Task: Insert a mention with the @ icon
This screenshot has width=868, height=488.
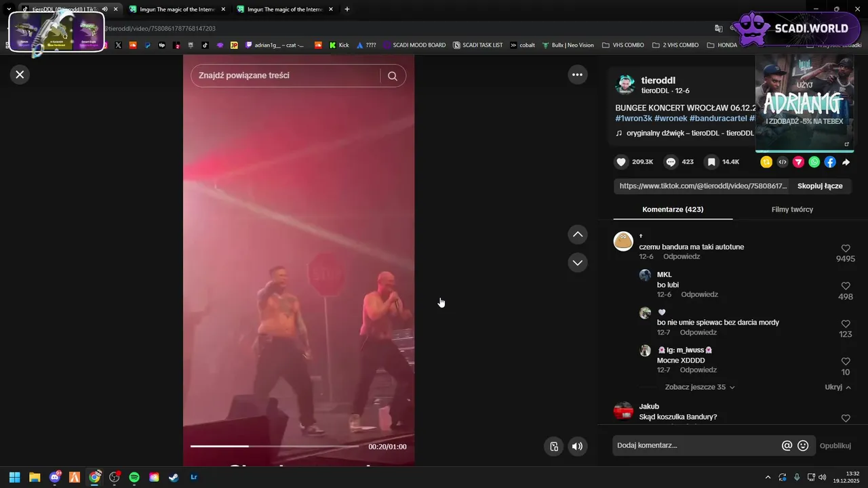Action: [x=787, y=446]
